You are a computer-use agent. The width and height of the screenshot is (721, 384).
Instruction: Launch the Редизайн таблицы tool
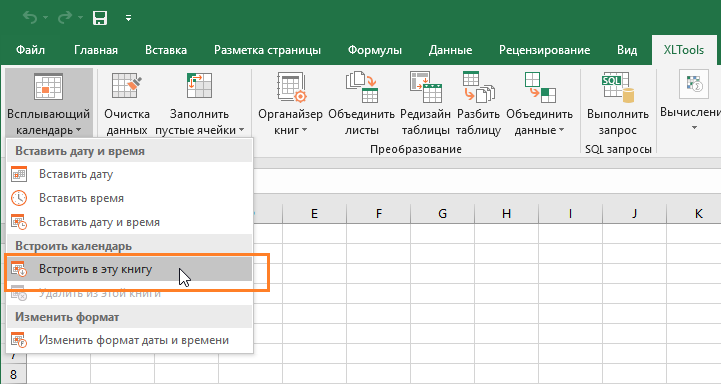pyautogui.click(x=425, y=103)
